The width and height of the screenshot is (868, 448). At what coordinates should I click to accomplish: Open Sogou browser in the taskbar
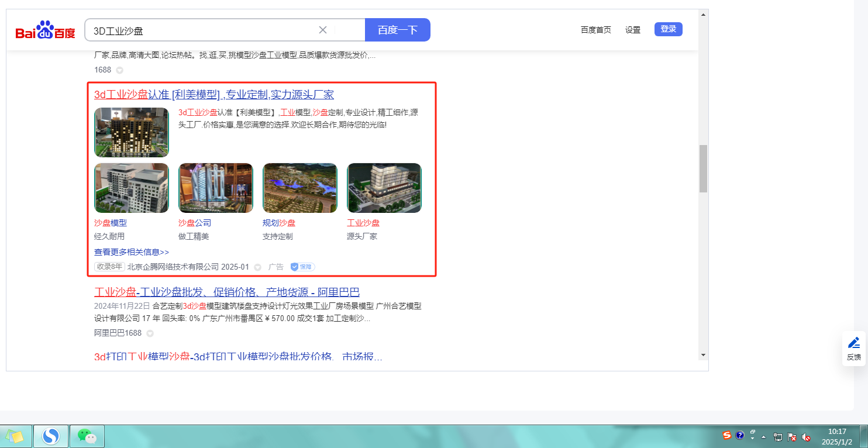pyautogui.click(x=51, y=436)
